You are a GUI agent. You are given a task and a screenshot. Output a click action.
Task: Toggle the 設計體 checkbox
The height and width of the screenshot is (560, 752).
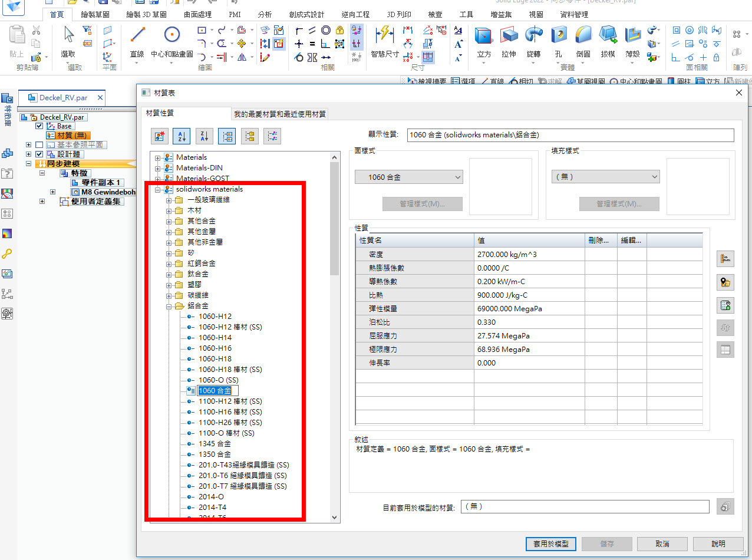tap(39, 154)
